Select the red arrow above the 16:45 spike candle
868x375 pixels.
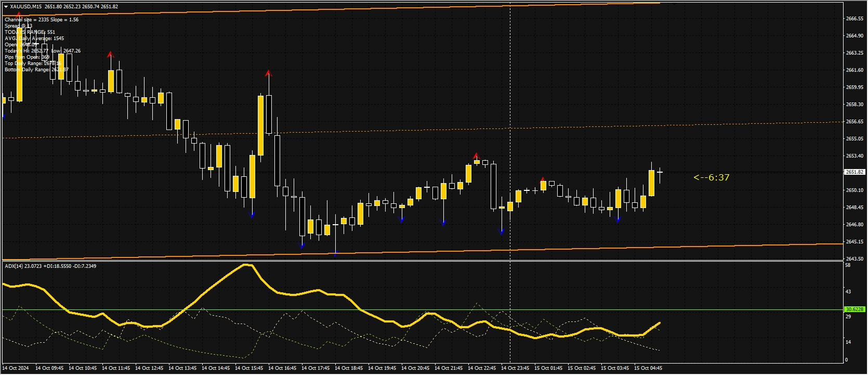click(268, 73)
